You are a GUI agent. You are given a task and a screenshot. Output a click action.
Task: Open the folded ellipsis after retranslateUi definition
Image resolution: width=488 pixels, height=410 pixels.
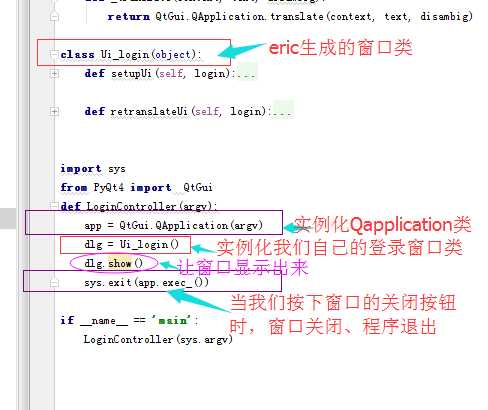point(283,110)
